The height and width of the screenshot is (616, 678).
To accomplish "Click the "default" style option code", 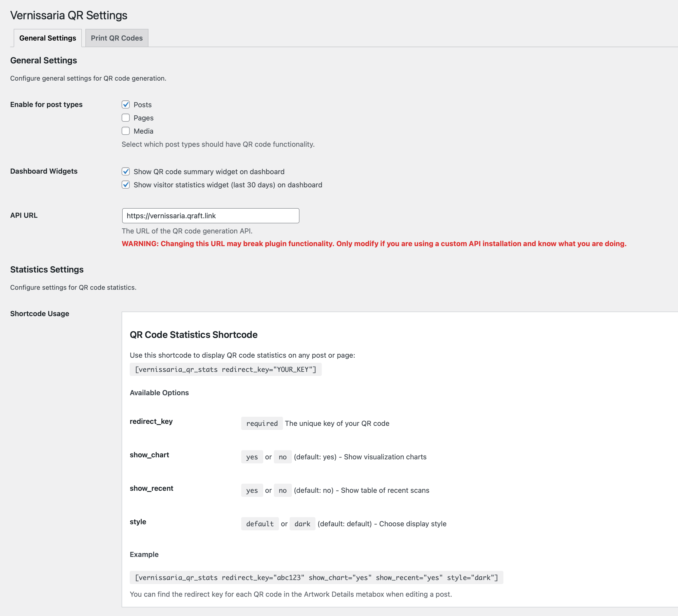I will coord(260,524).
